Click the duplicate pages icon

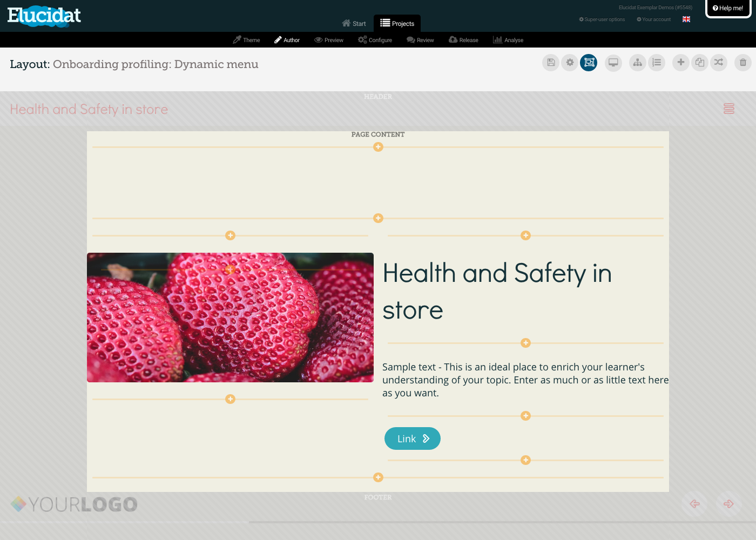(700, 63)
